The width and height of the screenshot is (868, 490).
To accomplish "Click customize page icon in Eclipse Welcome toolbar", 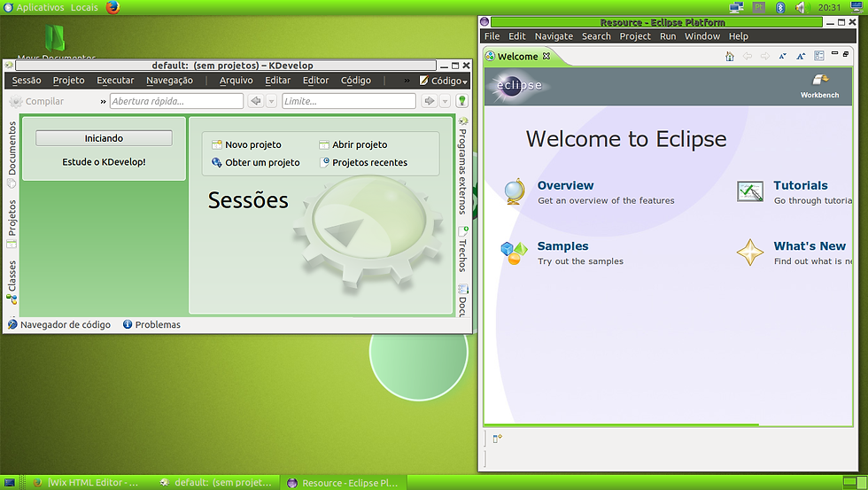I will pyautogui.click(x=818, y=56).
